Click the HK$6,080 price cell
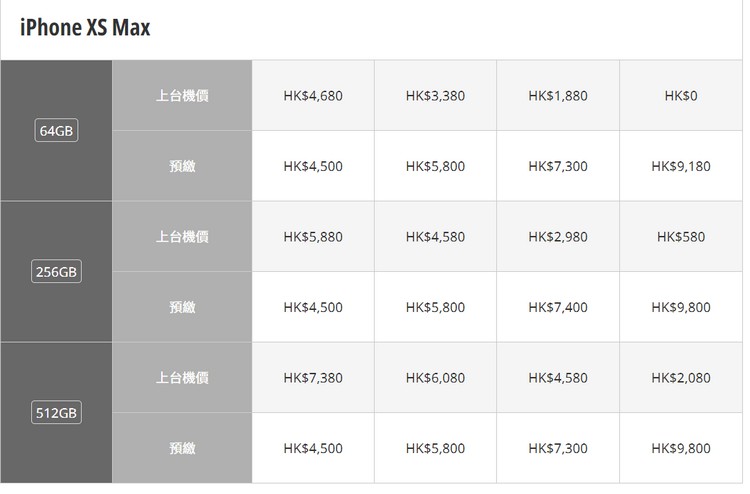This screenshot has height=494, width=750. [x=436, y=378]
